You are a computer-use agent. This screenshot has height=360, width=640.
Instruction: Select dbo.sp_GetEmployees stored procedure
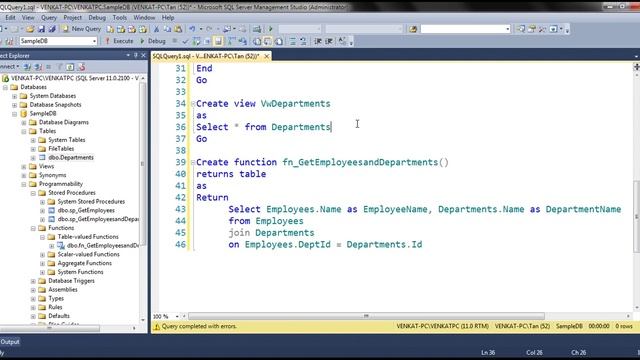pos(86,211)
